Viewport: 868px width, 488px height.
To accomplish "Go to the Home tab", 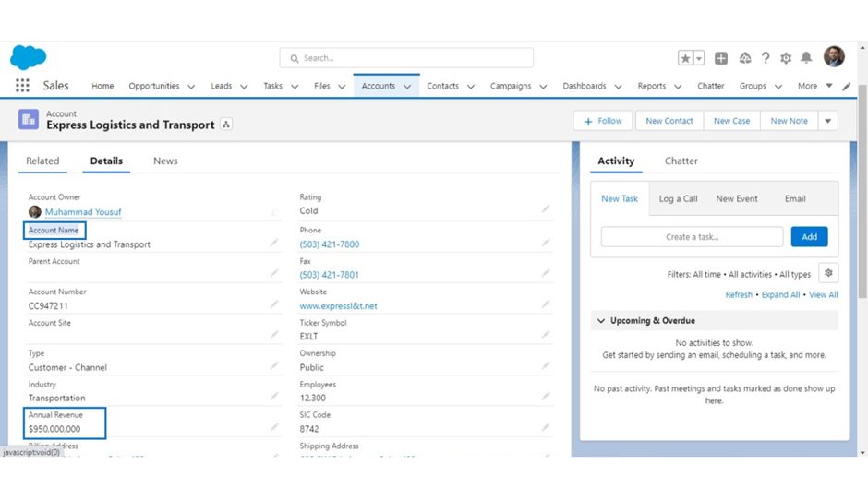I will 102,86.
